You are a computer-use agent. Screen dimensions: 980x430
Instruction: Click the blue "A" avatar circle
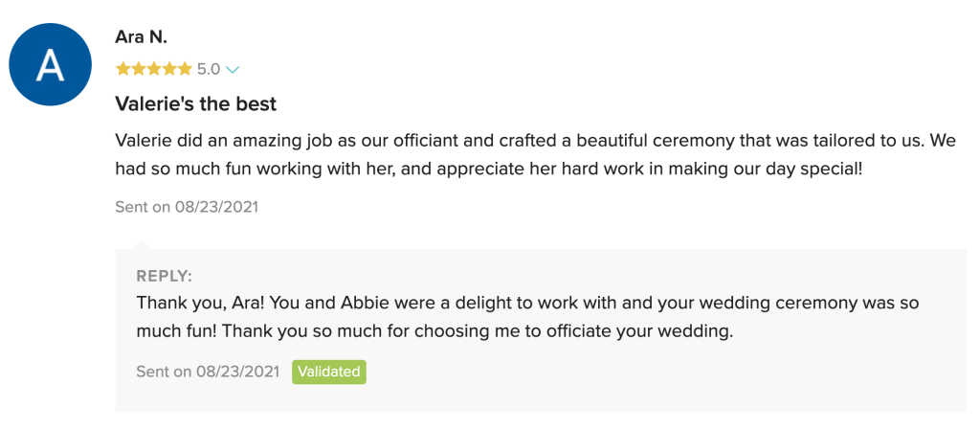[x=50, y=64]
